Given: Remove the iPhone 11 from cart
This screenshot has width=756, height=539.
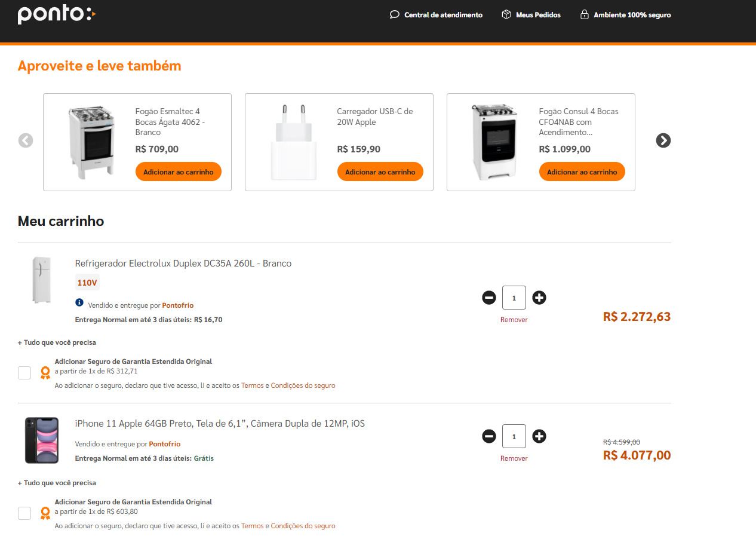Looking at the screenshot, I should coord(514,458).
